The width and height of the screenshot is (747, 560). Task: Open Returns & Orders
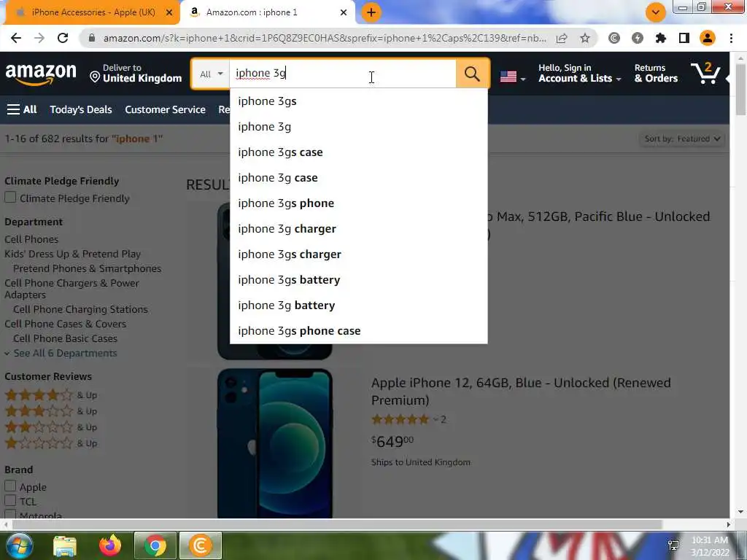click(656, 74)
